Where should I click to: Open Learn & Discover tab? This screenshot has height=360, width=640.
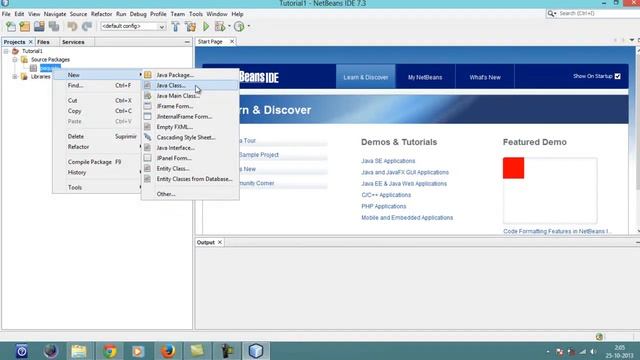pos(366,77)
